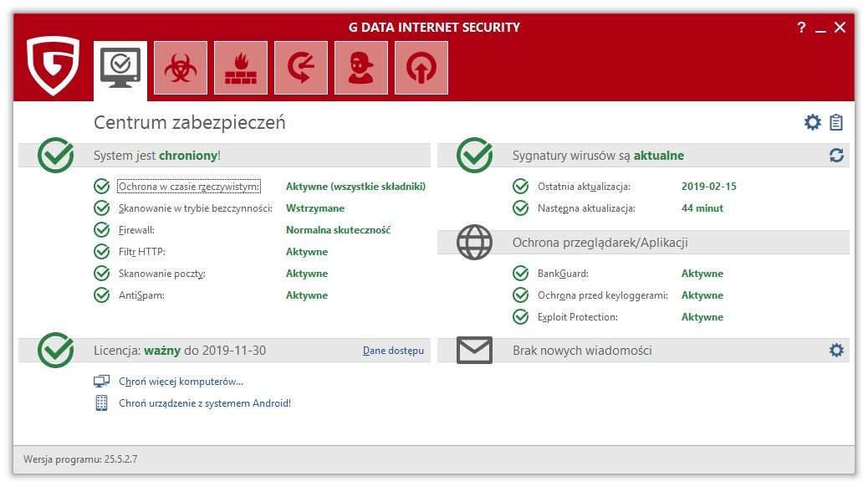868x487 pixels.
Task: Click the Firewall: label
Action: click(137, 230)
